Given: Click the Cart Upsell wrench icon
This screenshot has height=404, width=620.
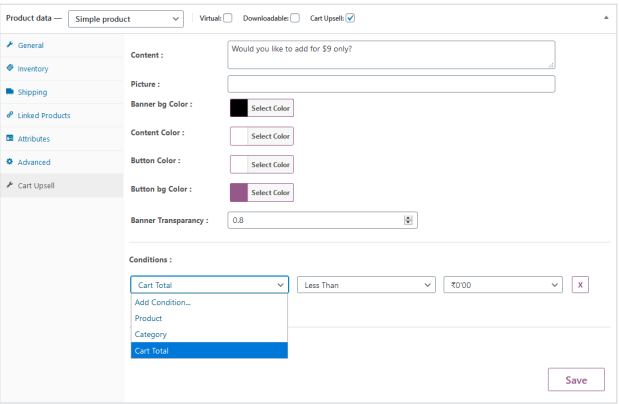Looking at the screenshot, I should pyautogui.click(x=10, y=185).
